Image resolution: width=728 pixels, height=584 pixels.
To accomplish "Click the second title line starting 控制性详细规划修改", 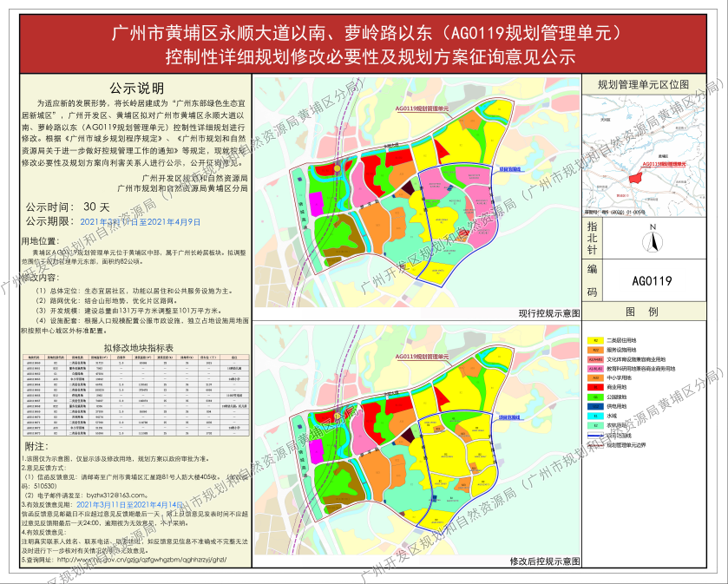I will [x=370, y=57].
